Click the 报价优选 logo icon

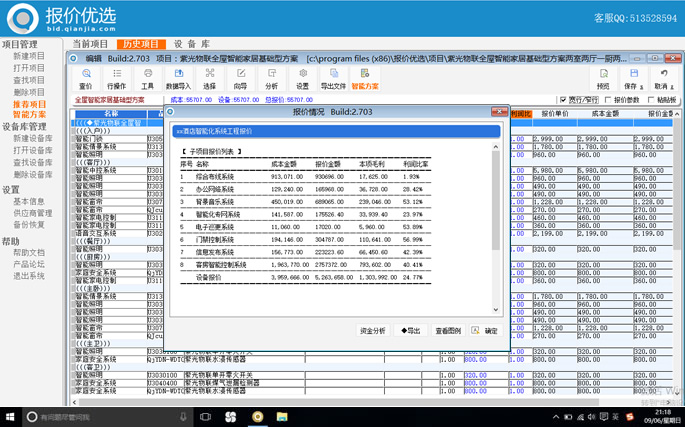click(22, 18)
